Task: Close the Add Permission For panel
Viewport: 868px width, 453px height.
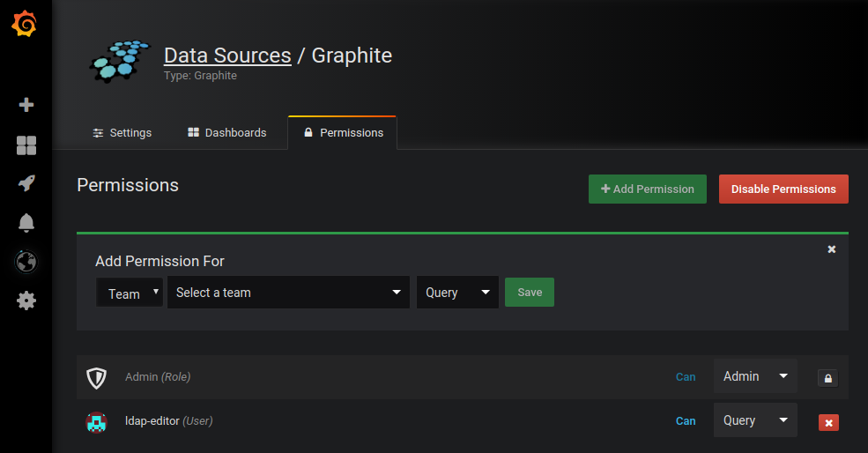Action: coord(831,249)
